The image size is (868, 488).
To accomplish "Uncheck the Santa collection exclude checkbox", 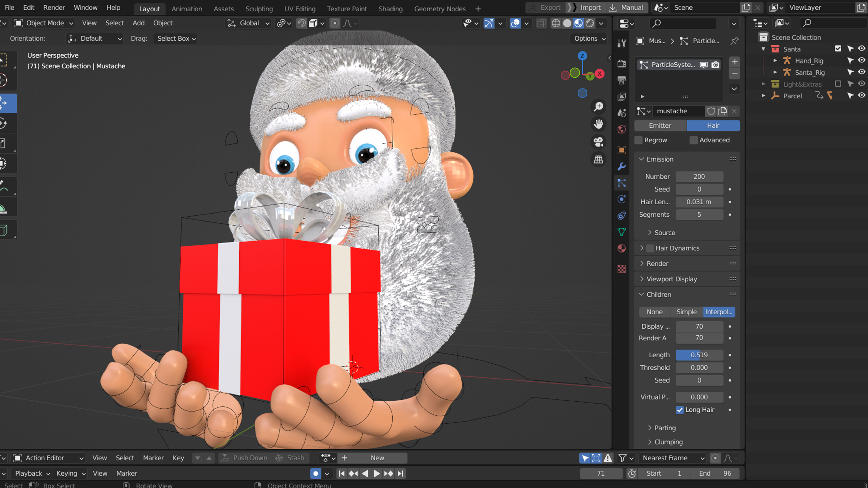I will [x=838, y=49].
